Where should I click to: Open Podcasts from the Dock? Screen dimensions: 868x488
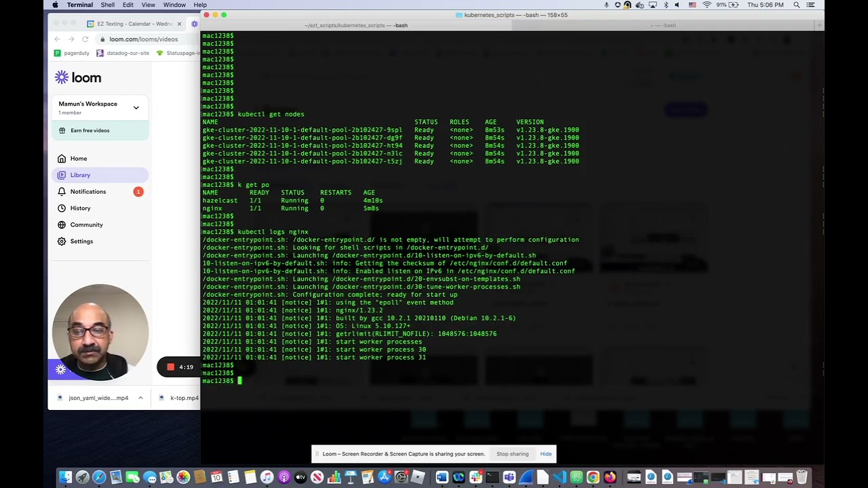pyautogui.click(x=283, y=477)
